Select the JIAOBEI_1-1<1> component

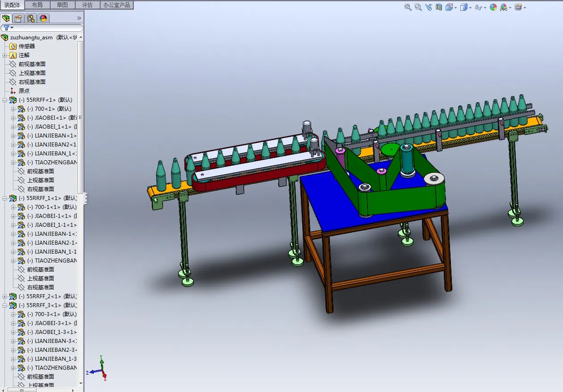[51, 225]
